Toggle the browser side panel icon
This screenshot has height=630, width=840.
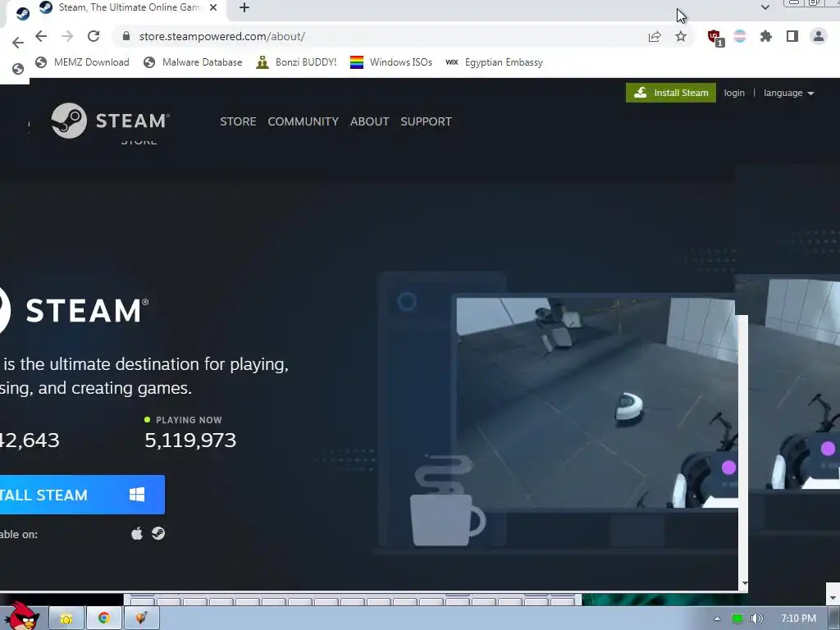[x=792, y=36]
